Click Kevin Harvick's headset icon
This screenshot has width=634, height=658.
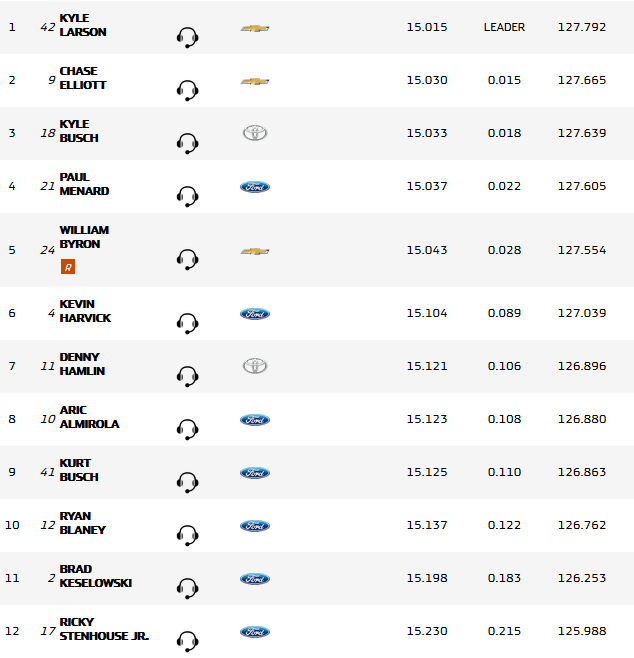[x=187, y=323]
